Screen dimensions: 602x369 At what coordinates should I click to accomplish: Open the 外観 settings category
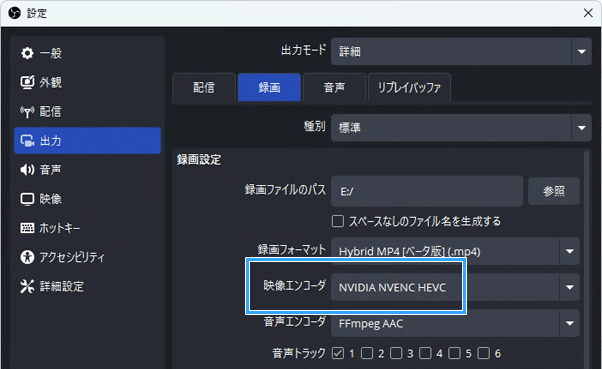coord(88,82)
